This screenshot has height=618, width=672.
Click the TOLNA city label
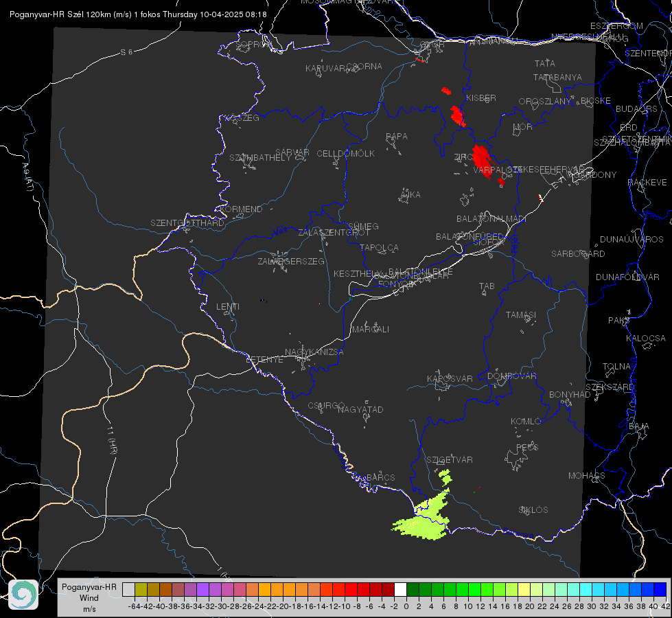pos(616,366)
